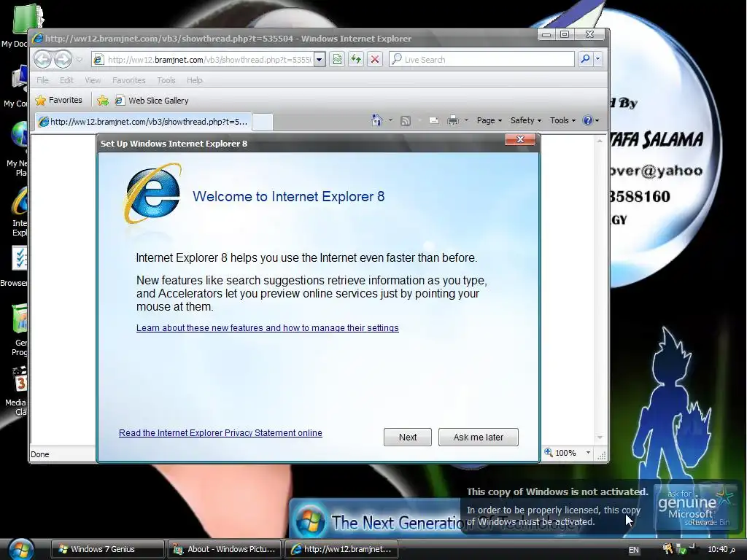The image size is (747, 560).
Task: Click the EN language indicator
Action: 634,550
